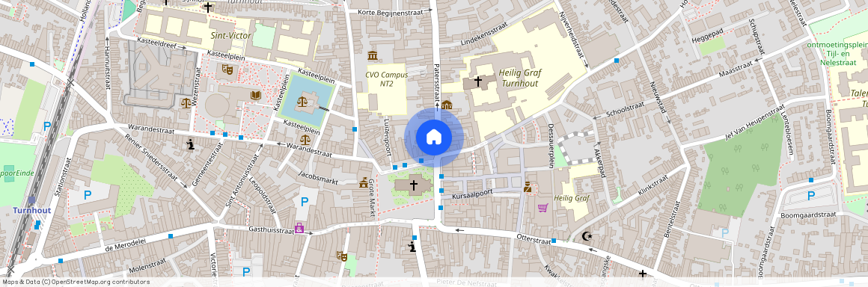This screenshot has height=287, width=868.
Task: Click the info icon south of Grote Markt church
Action: point(412,247)
